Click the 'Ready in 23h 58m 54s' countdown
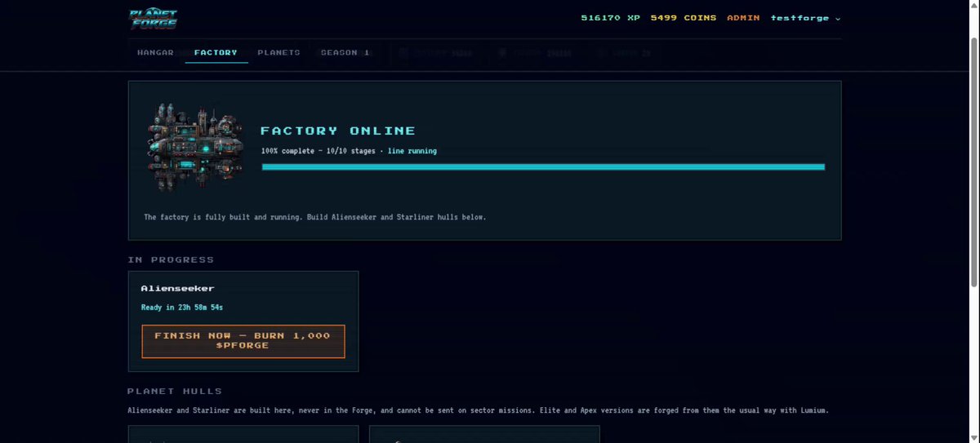 pyautogui.click(x=182, y=308)
